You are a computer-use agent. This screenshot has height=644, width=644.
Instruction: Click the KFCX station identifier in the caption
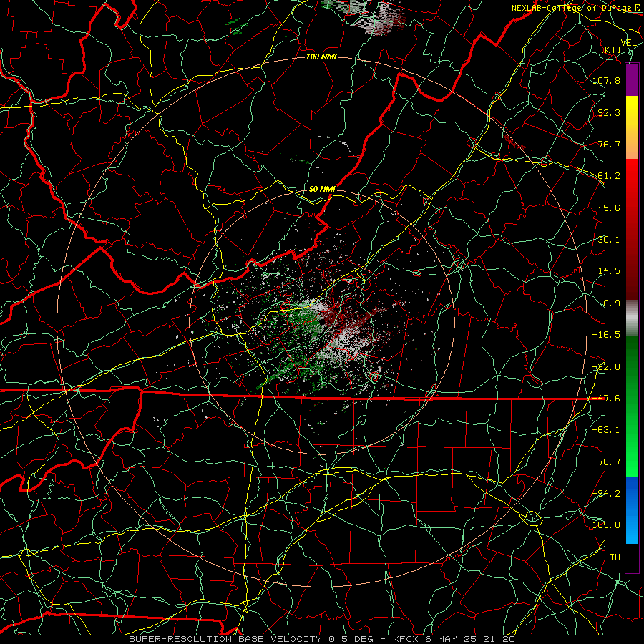pyautogui.click(x=404, y=639)
